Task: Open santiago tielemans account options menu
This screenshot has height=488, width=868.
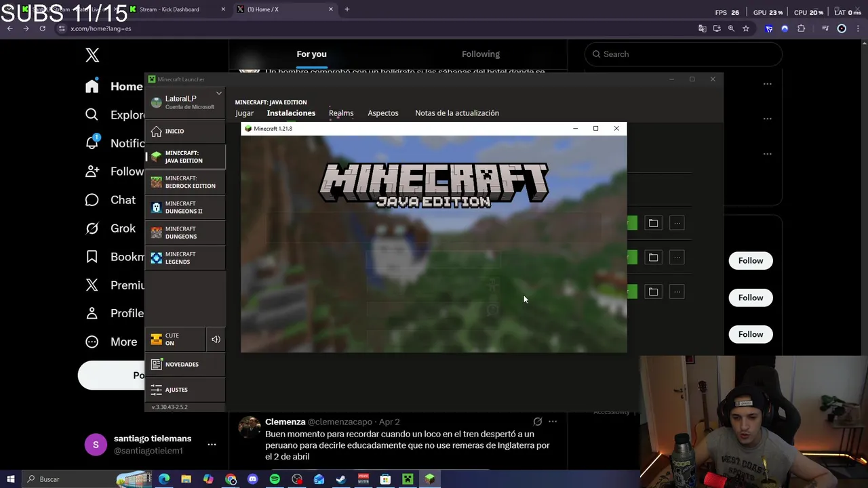Action: click(212, 445)
